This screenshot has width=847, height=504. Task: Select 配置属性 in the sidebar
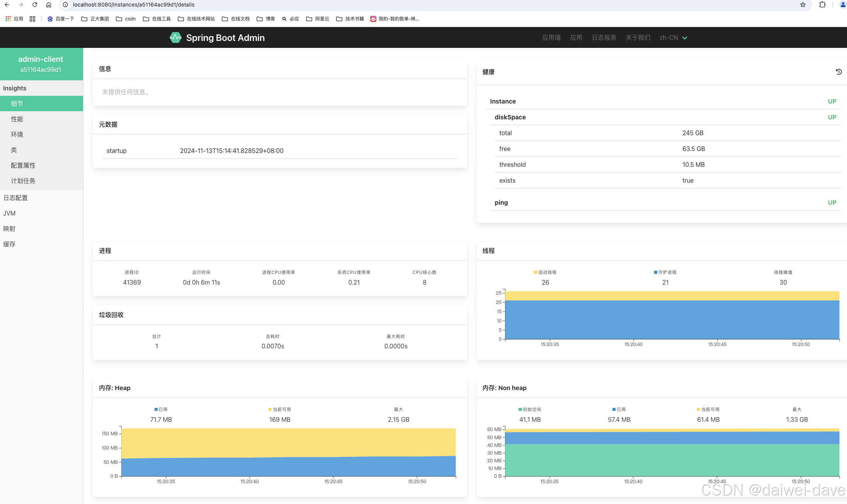(41, 165)
